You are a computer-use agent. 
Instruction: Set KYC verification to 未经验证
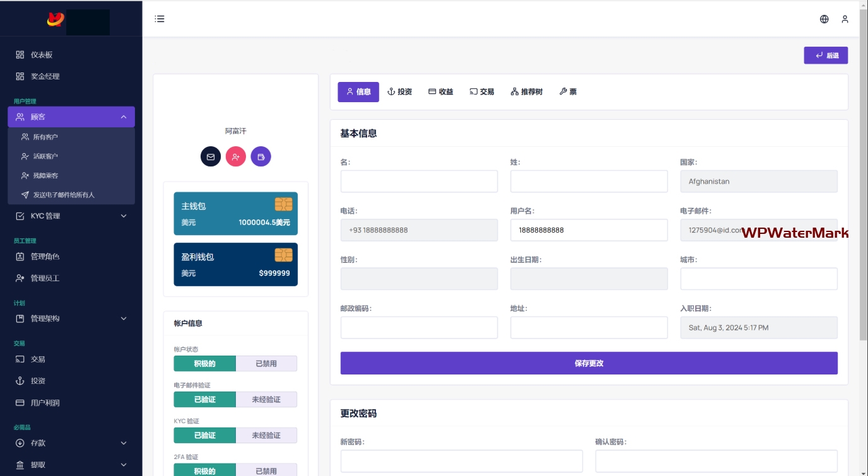click(266, 436)
